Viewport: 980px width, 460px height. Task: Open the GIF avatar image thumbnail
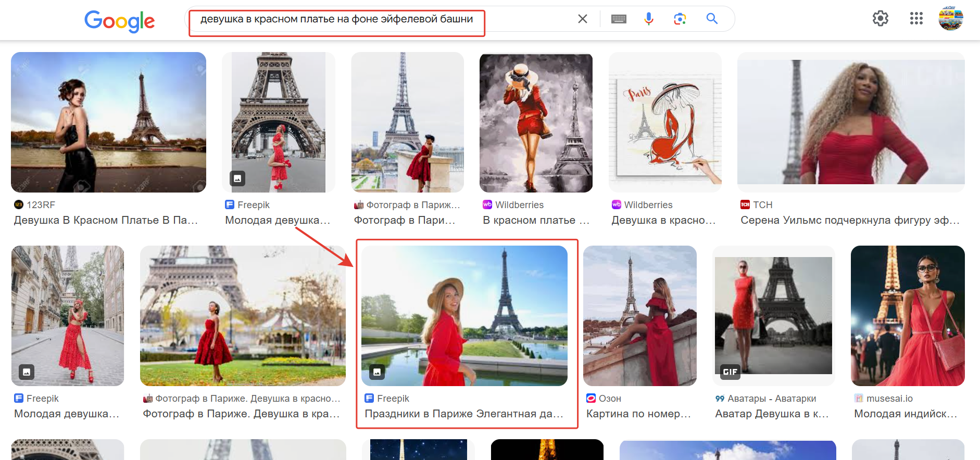[773, 316]
